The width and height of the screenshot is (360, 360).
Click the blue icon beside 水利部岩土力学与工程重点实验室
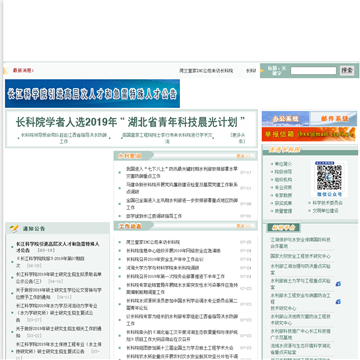coord(338,284)
